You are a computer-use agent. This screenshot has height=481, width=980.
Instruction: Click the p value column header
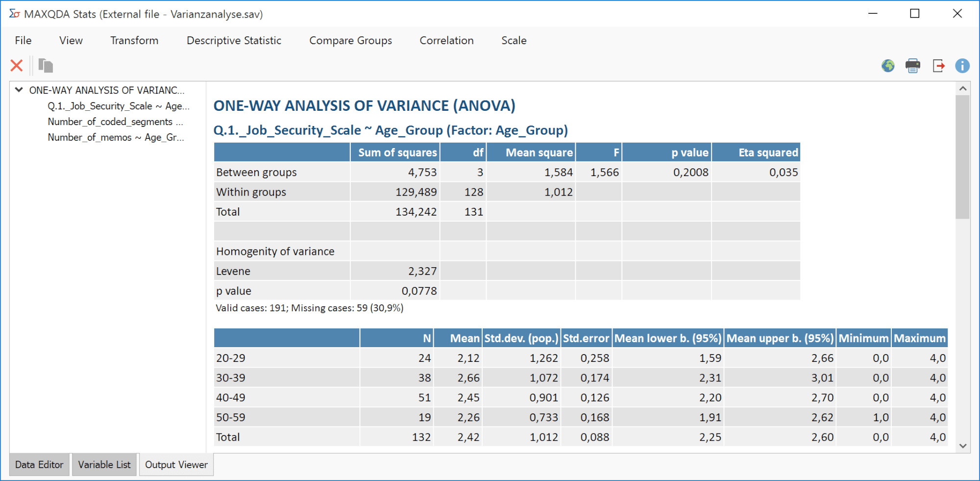[667, 152]
